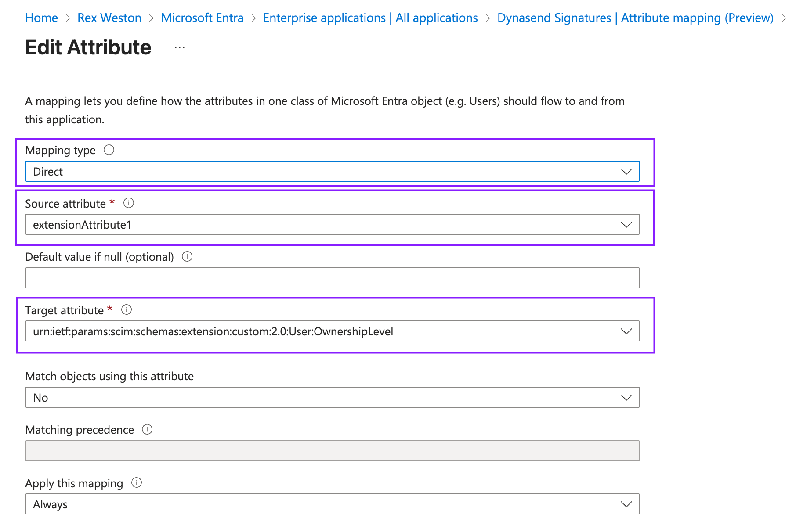Click the Apply this mapping info icon
This screenshot has width=796, height=532.
137,483
